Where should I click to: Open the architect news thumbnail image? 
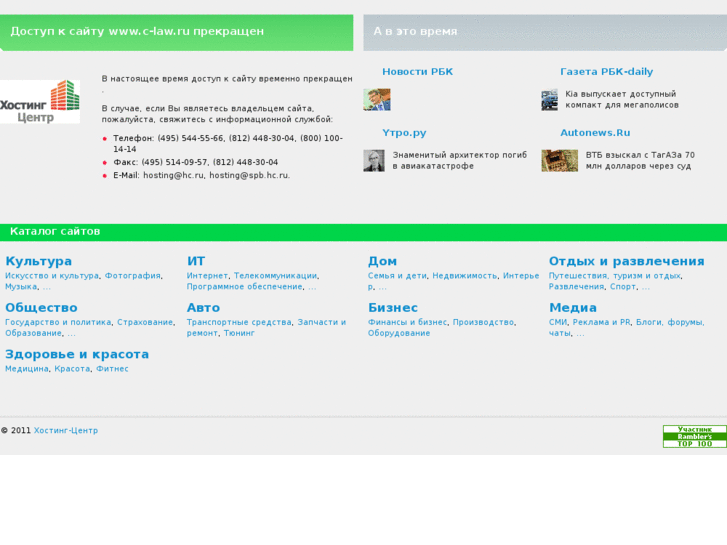point(374,160)
